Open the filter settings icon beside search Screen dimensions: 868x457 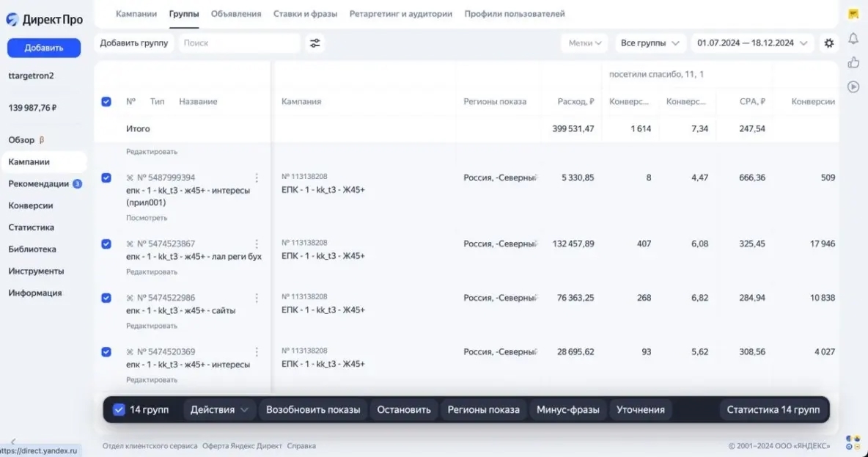pos(315,43)
